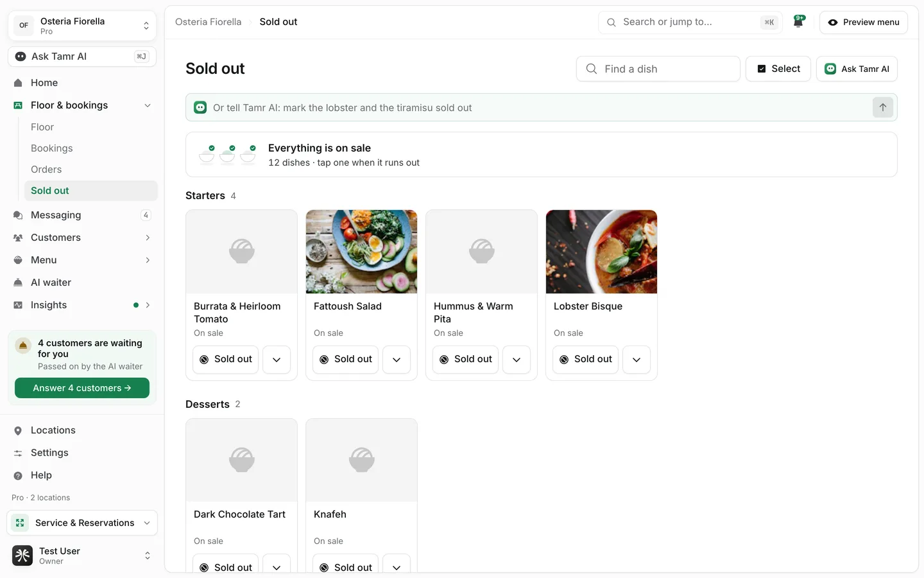Expand the Menu submenu chevron
Viewport: 924px width, 578px height.
click(148, 260)
